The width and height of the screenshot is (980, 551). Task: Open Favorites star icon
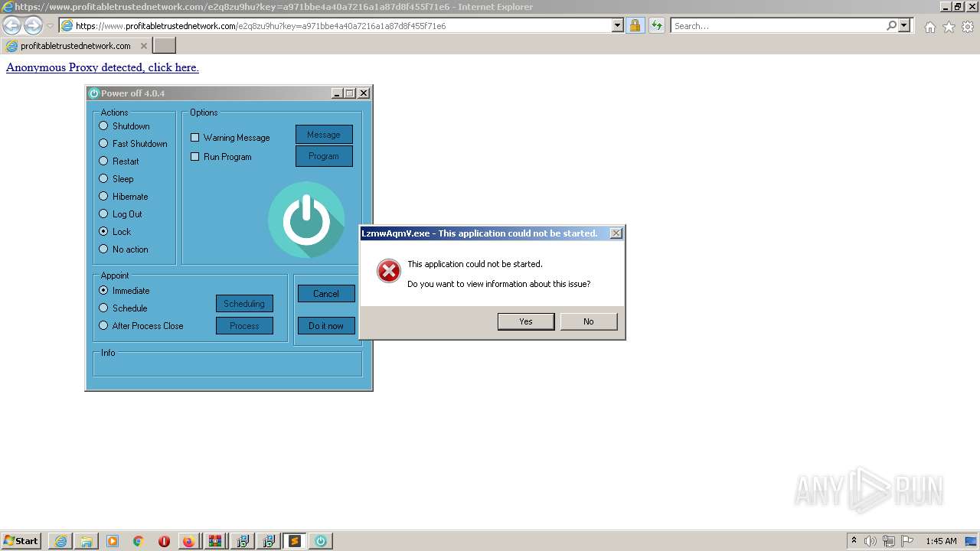[949, 27]
